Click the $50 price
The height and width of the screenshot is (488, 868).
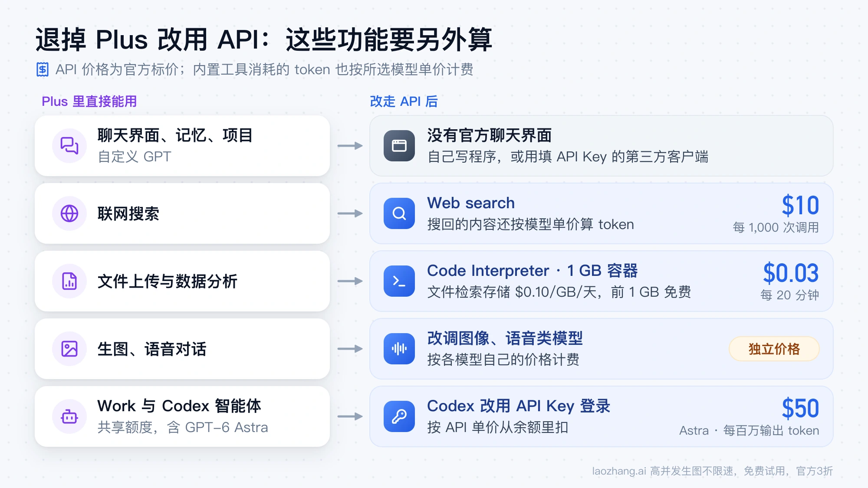click(x=800, y=408)
